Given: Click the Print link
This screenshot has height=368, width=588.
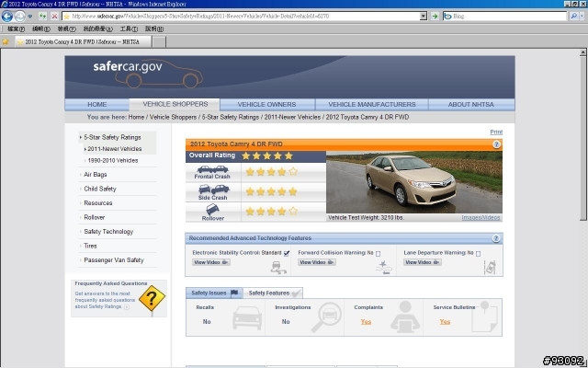Looking at the screenshot, I should 496,132.
